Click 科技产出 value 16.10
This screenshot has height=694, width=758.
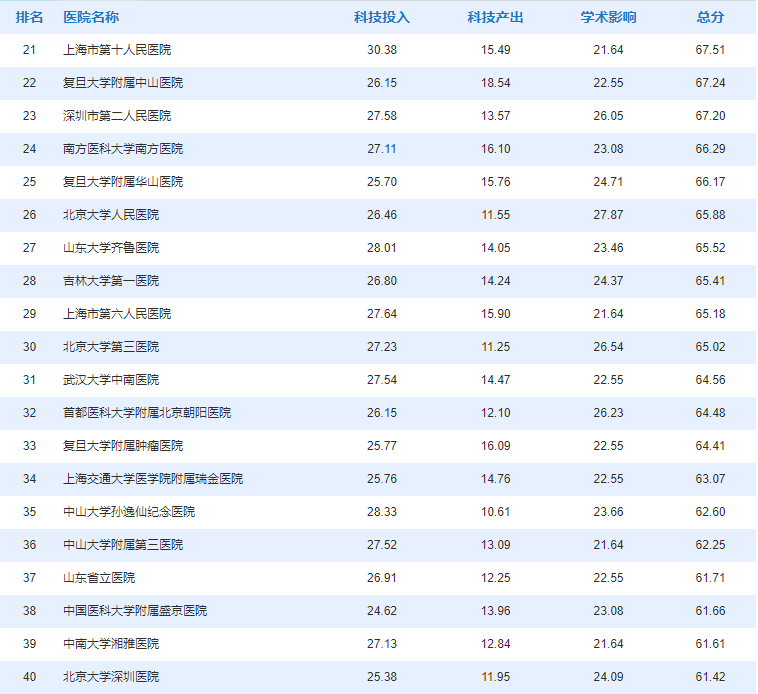click(496, 149)
